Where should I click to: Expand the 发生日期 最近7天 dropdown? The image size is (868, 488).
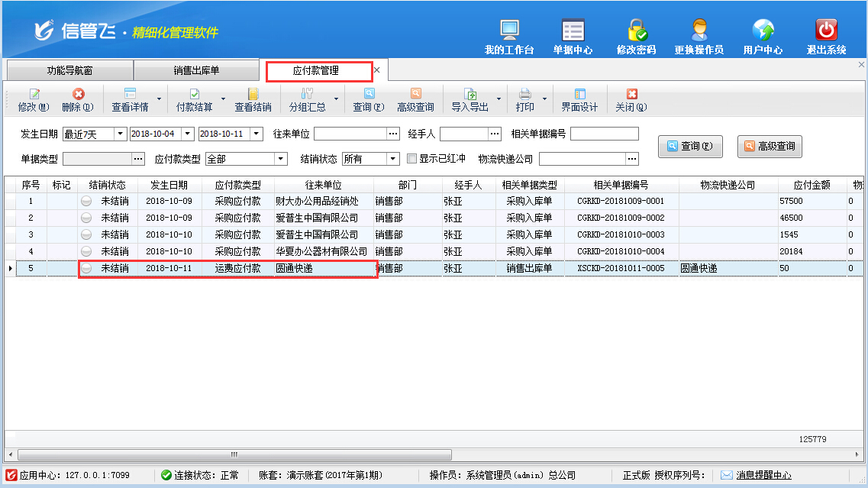tap(120, 134)
